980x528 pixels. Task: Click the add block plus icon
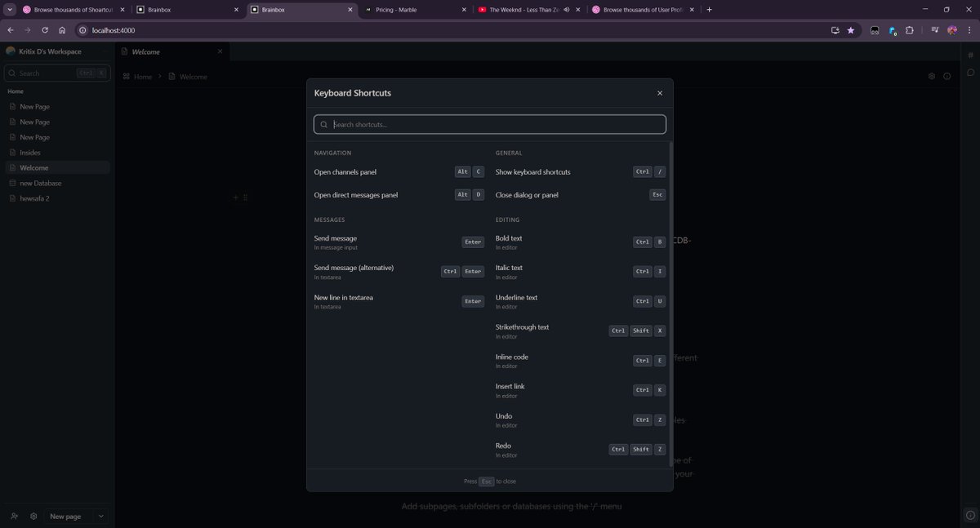pos(235,197)
